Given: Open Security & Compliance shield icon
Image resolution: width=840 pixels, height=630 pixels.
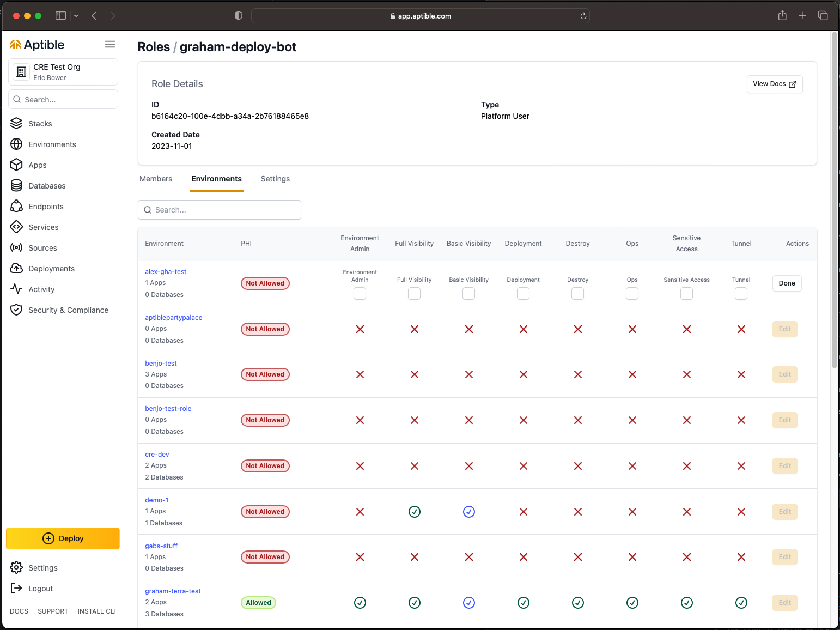Looking at the screenshot, I should coord(16,310).
